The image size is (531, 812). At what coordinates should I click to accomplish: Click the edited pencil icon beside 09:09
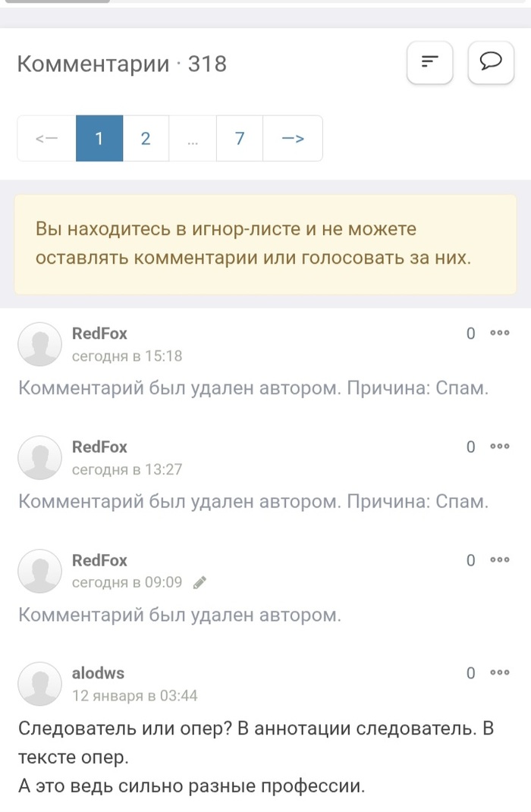tap(200, 582)
